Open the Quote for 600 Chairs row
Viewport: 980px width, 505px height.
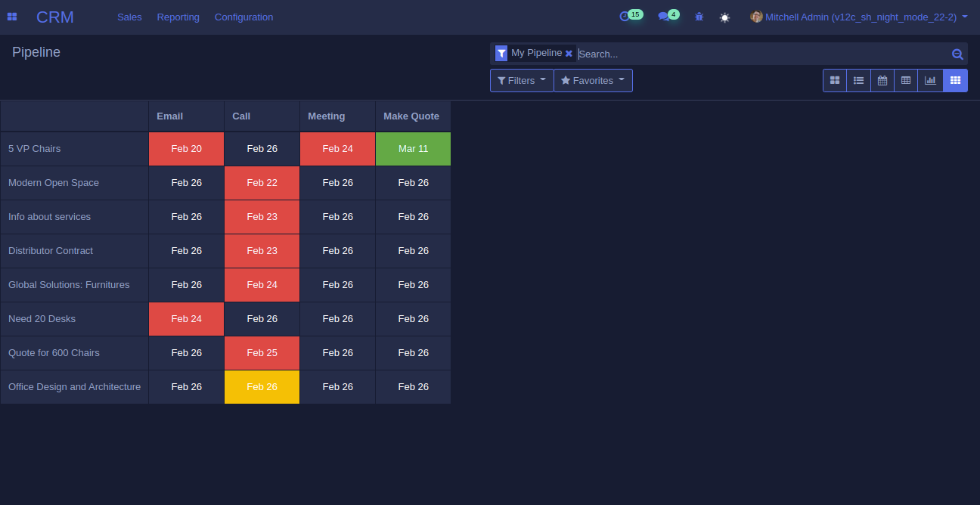click(74, 353)
